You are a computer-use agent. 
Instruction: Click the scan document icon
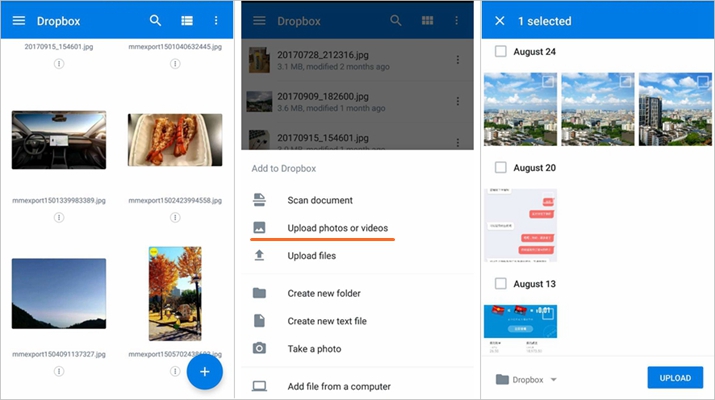coord(259,200)
